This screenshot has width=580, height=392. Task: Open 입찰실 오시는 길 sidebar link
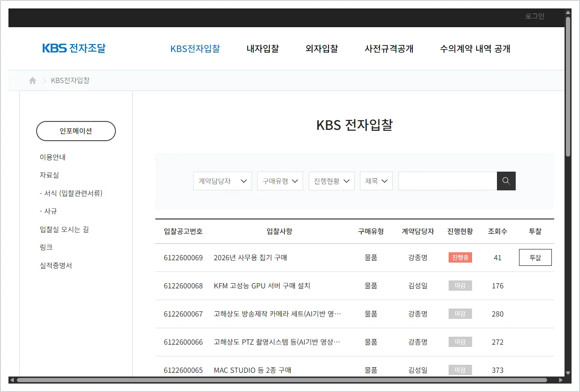[x=64, y=229]
